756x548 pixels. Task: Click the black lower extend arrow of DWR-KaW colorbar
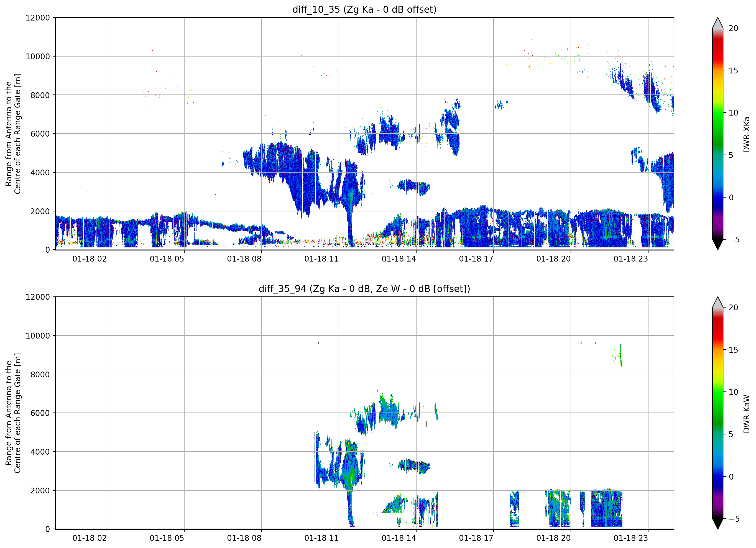pos(718,524)
